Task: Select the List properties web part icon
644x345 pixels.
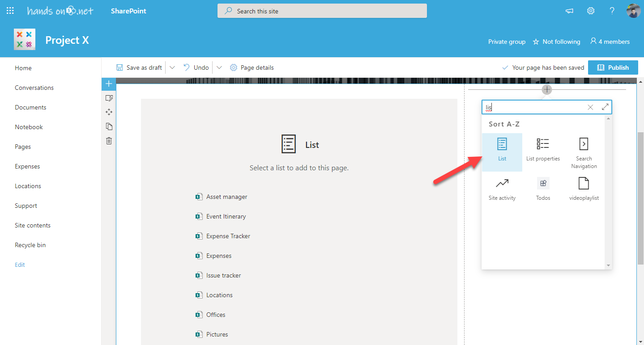Action: point(543,150)
